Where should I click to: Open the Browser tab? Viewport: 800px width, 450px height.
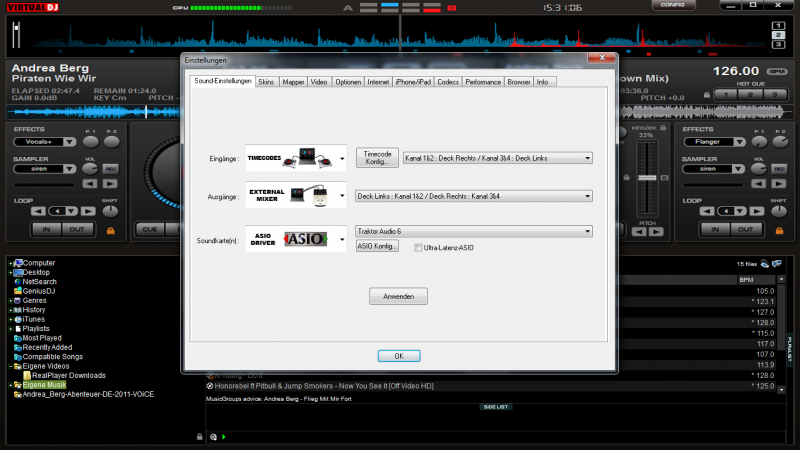(x=519, y=82)
